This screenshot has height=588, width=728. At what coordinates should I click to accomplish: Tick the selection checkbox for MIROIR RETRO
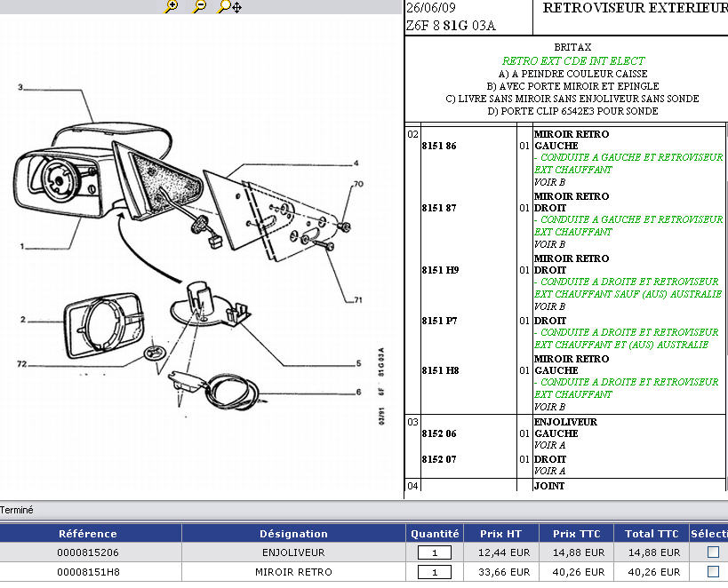[712, 572]
